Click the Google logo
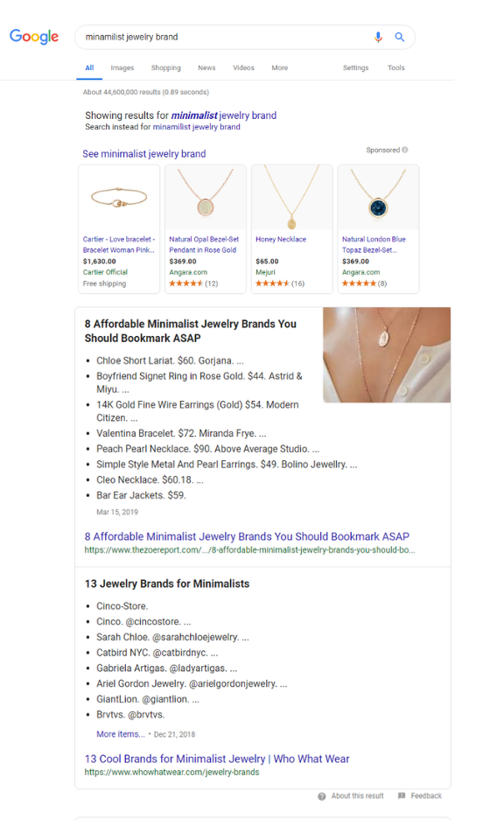Image resolution: width=504 pixels, height=840 pixels. tap(34, 37)
